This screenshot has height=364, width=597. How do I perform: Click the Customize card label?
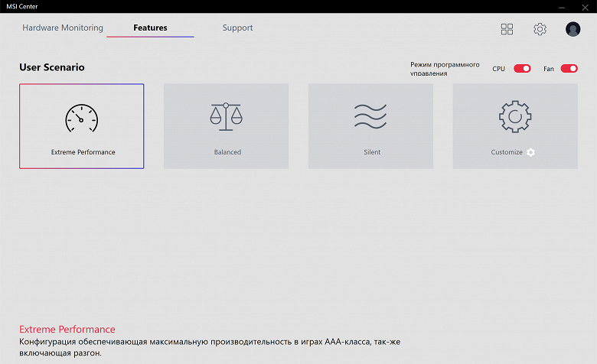[x=507, y=152]
